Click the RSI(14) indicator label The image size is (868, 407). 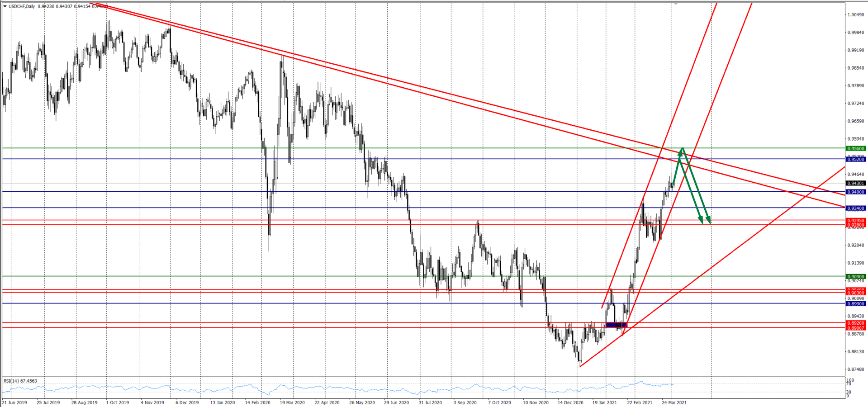20,381
